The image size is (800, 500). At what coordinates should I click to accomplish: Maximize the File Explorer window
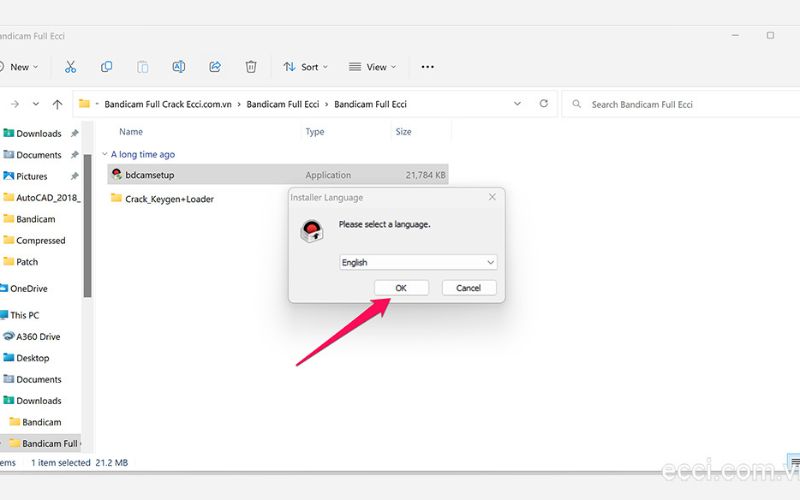[770, 36]
